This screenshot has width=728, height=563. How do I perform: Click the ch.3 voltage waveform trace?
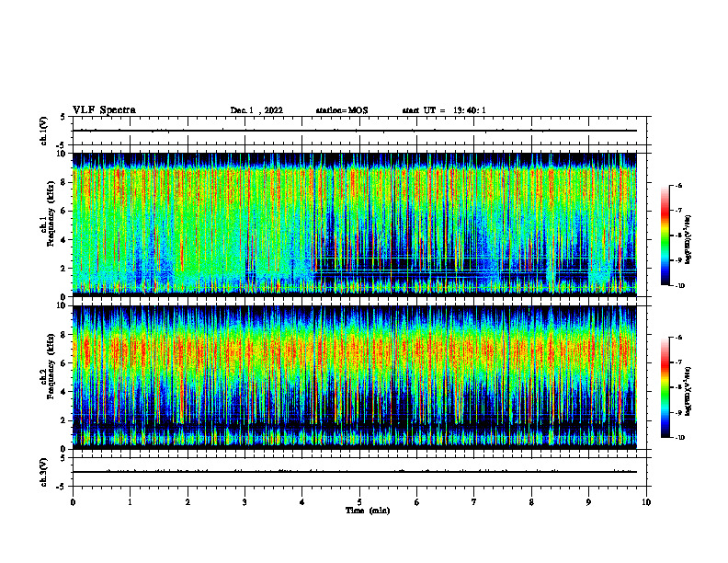click(x=355, y=472)
